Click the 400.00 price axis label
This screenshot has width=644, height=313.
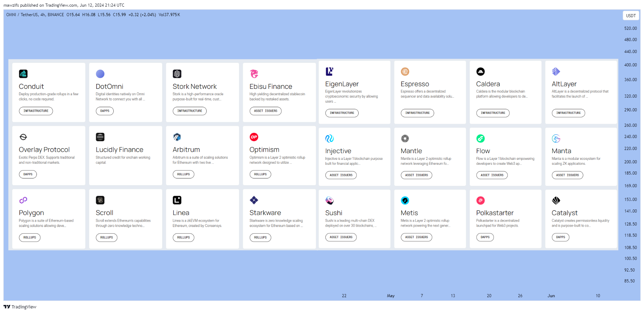(630, 65)
